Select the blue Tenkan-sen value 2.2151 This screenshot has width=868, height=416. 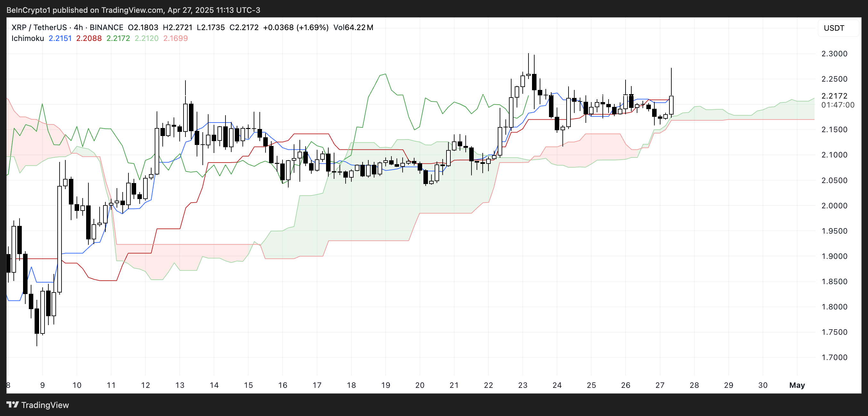[60, 38]
